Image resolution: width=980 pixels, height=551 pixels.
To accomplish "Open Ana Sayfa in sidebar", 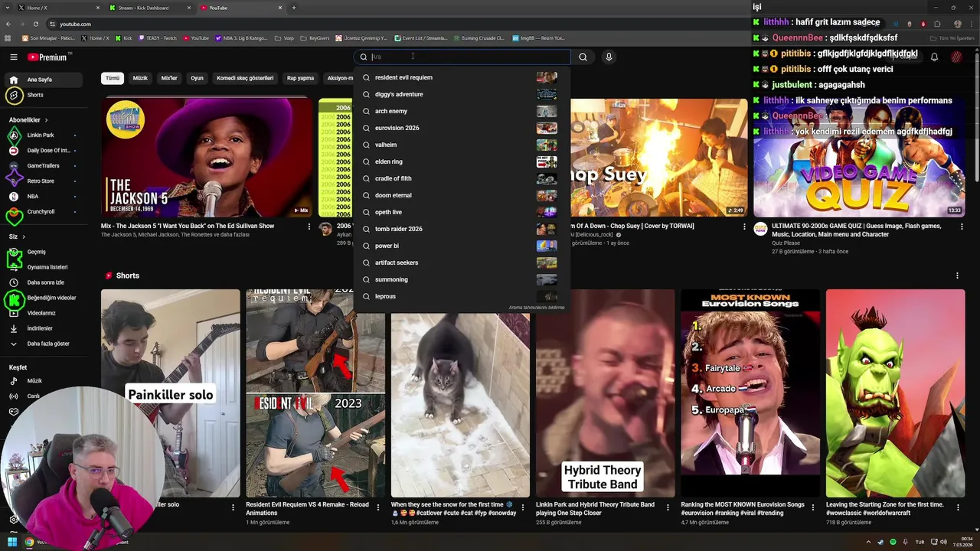I will pyautogui.click(x=44, y=80).
